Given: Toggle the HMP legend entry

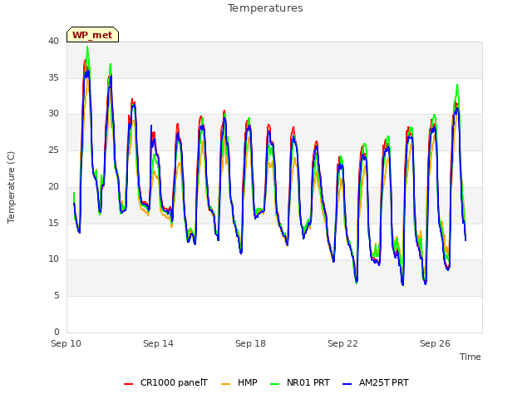Looking at the screenshot, I should tap(239, 382).
